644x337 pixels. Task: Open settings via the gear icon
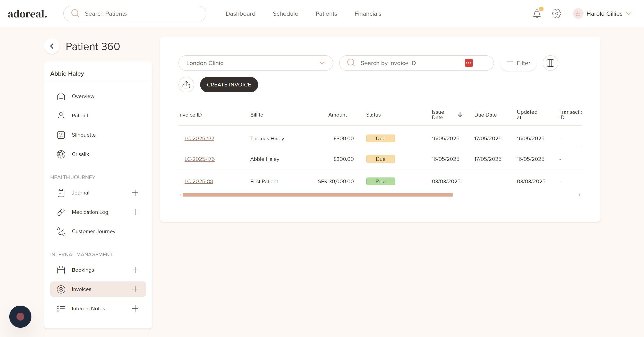click(x=556, y=14)
